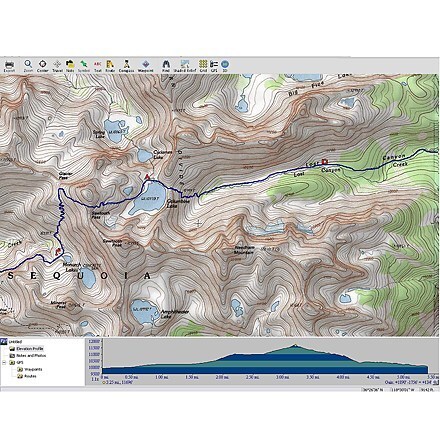Click the elevation profile peak marker
Image resolution: width=440 pixels, height=440 pixels.
click(x=295, y=345)
